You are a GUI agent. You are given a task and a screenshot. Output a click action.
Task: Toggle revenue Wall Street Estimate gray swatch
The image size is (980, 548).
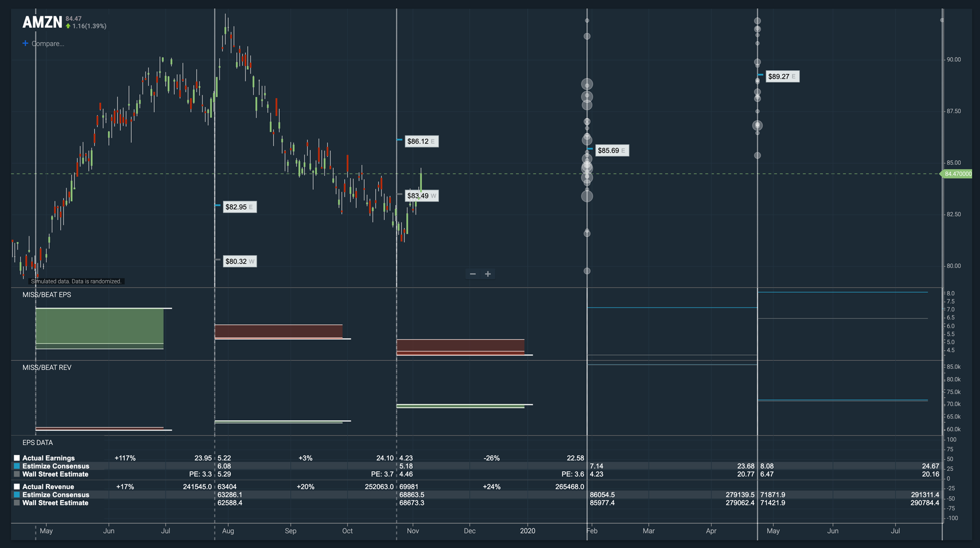17,503
